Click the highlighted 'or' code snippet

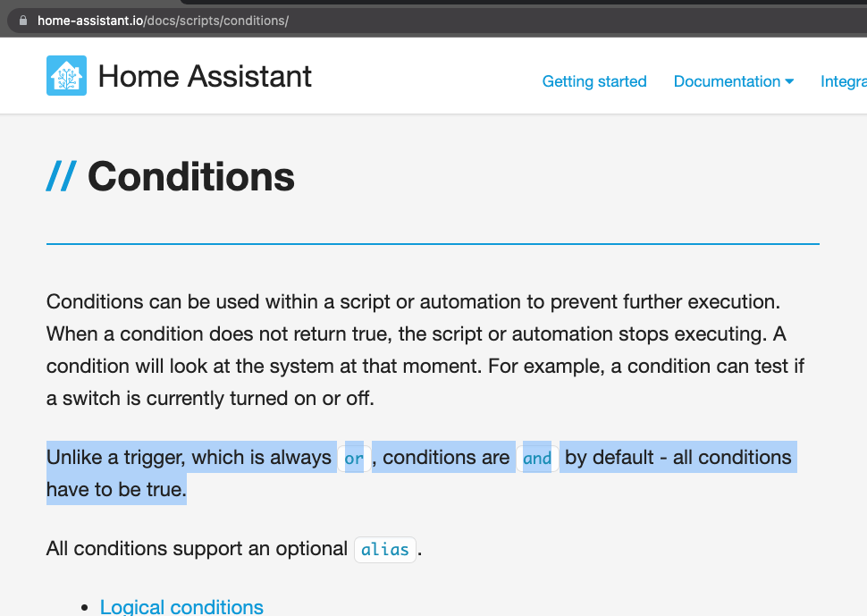(x=353, y=458)
